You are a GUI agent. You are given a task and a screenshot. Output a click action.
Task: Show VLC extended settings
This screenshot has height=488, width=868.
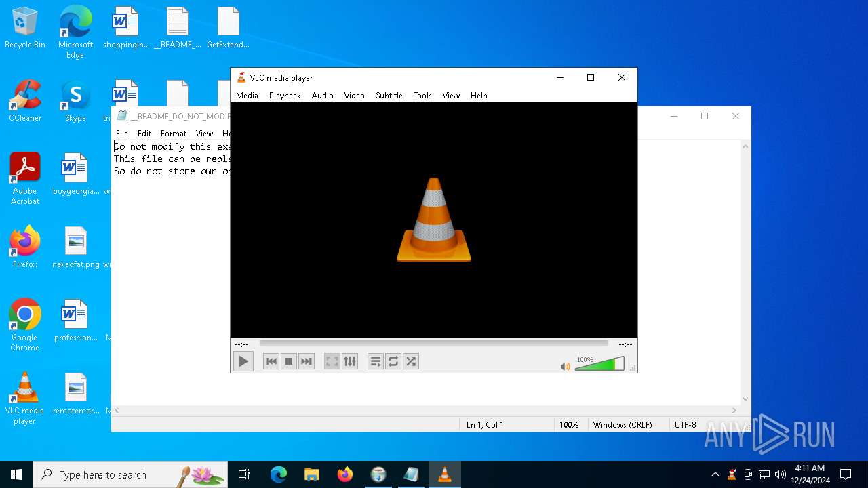pyautogui.click(x=350, y=361)
